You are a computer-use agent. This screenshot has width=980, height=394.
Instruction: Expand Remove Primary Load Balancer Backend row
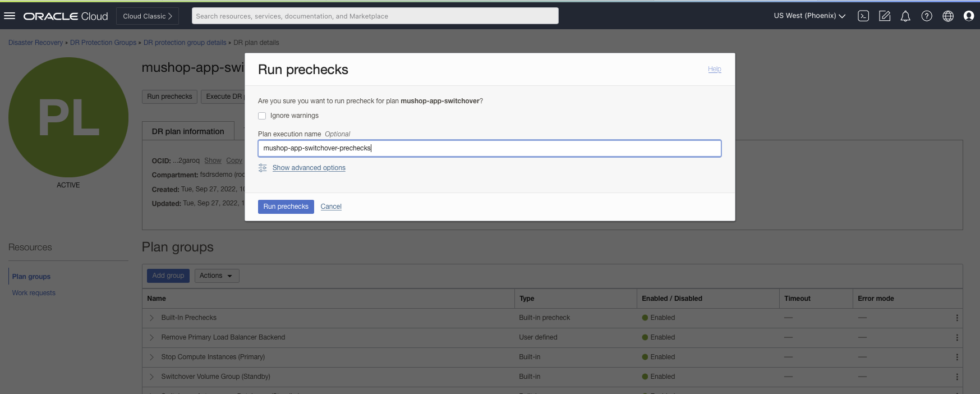coord(151,337)
